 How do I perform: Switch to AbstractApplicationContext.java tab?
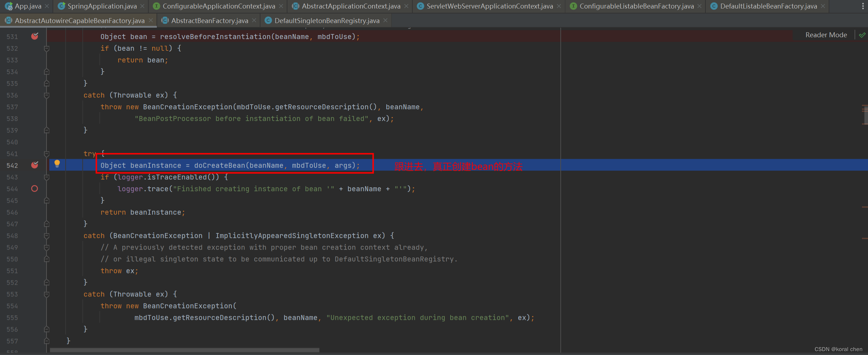point(351,6)
